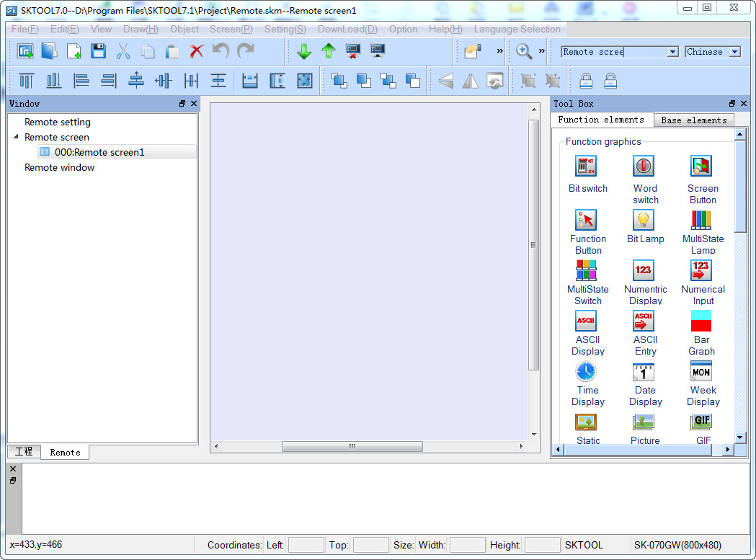Click the Remote setting tree entry
The image size is (756, 560).
click(x=58, y=122)
